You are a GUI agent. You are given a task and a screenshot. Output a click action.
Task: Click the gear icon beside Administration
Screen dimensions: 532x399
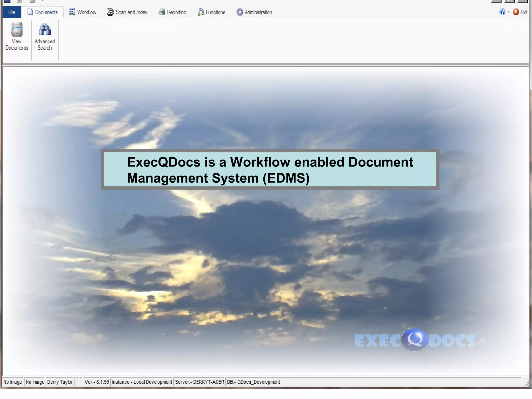pos(240,12)
